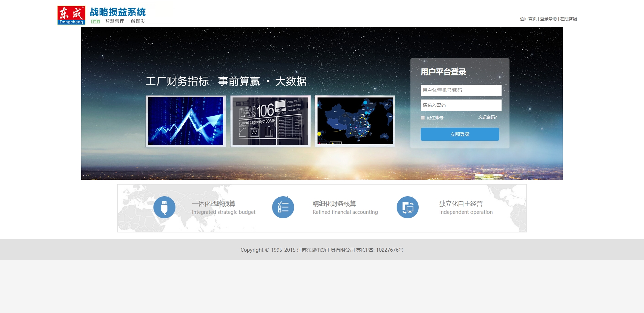644x313 pixels.
Task: Toggle the 记住账号 checkbox
Action: tap(423, 118)
